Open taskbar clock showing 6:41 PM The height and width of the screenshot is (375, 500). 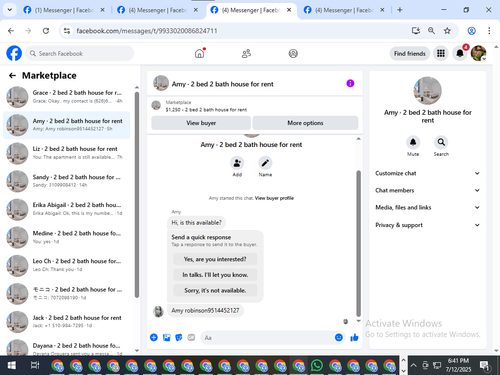[x=458, y=365]
